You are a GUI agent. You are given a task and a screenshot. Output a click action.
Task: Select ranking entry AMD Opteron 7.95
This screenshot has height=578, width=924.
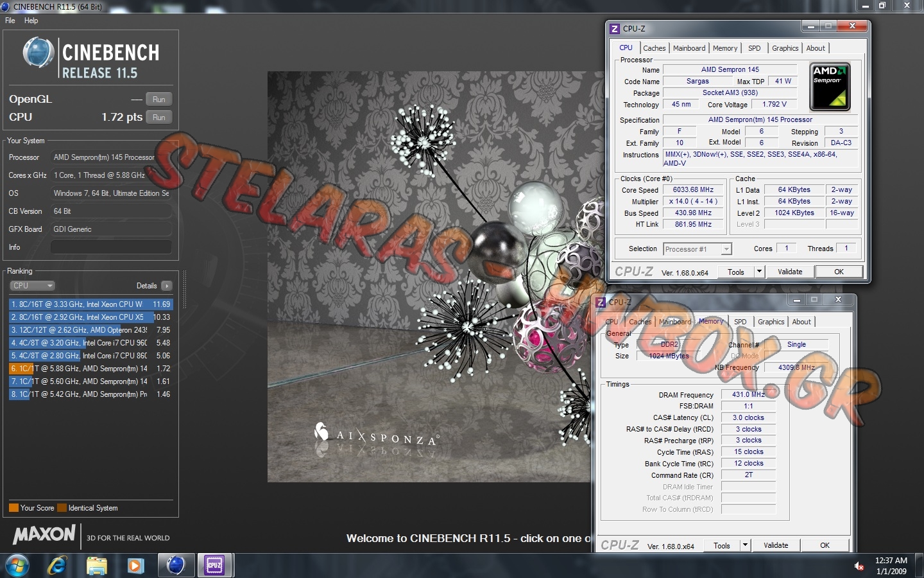[x=90, y=330]
